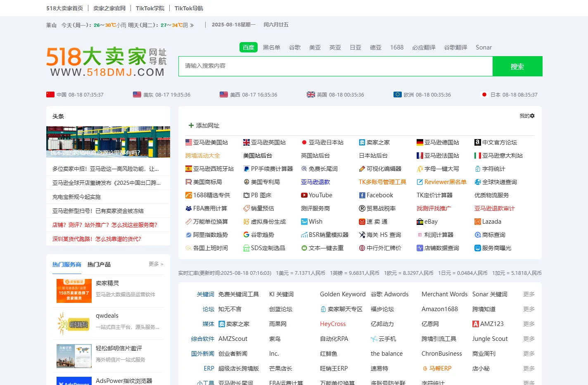
Task: Open PP手续费计算器 PayPal icon link
Action: 268,169
